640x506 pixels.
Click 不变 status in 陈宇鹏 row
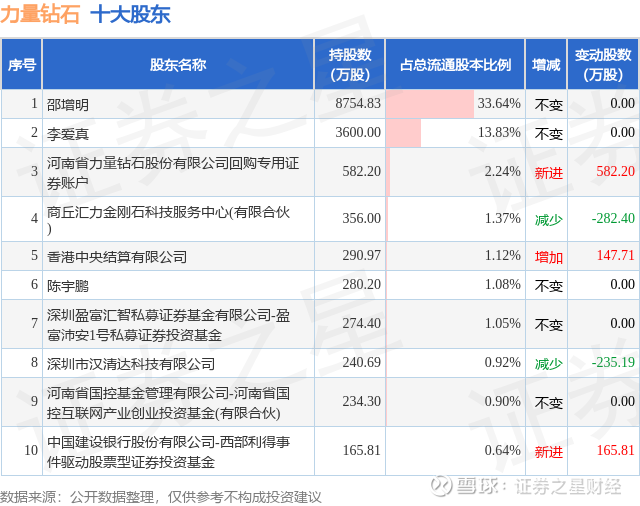[549, 286]
